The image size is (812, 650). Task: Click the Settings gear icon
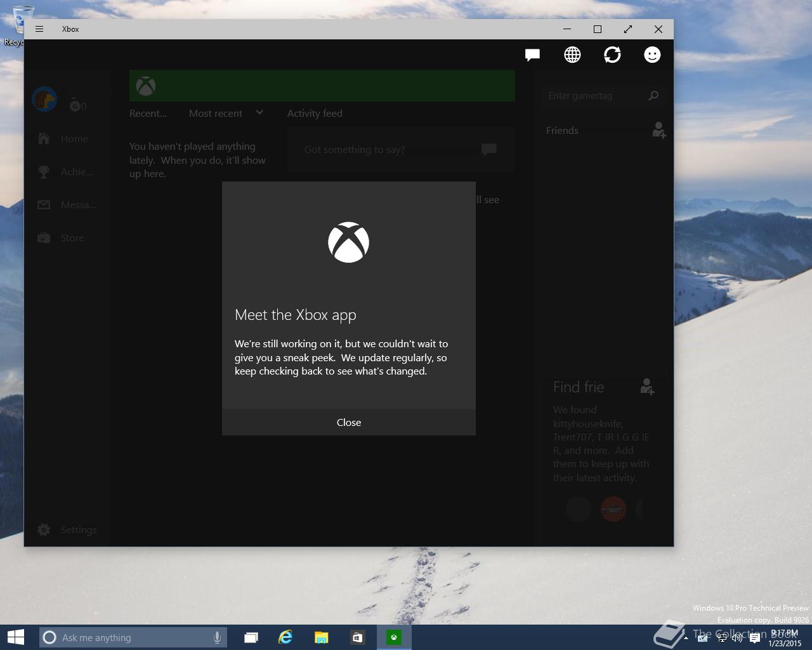pyautogui.click(x=44, y=529)
